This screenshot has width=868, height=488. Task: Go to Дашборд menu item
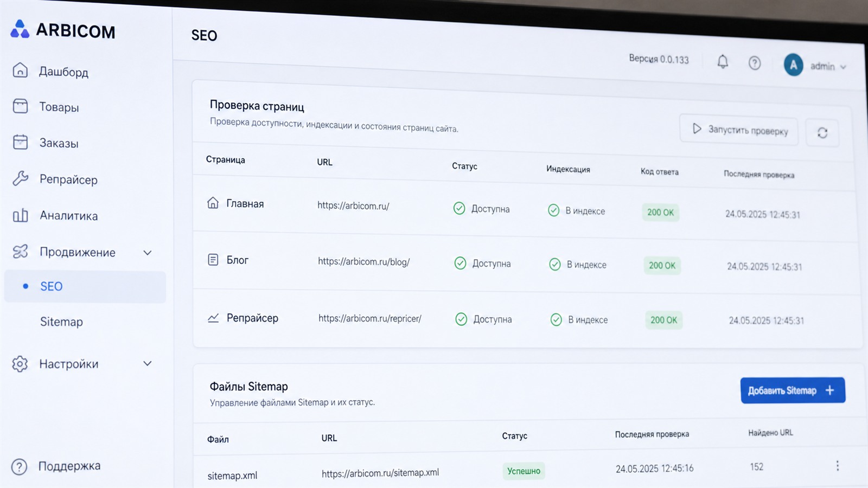(63, 72)
